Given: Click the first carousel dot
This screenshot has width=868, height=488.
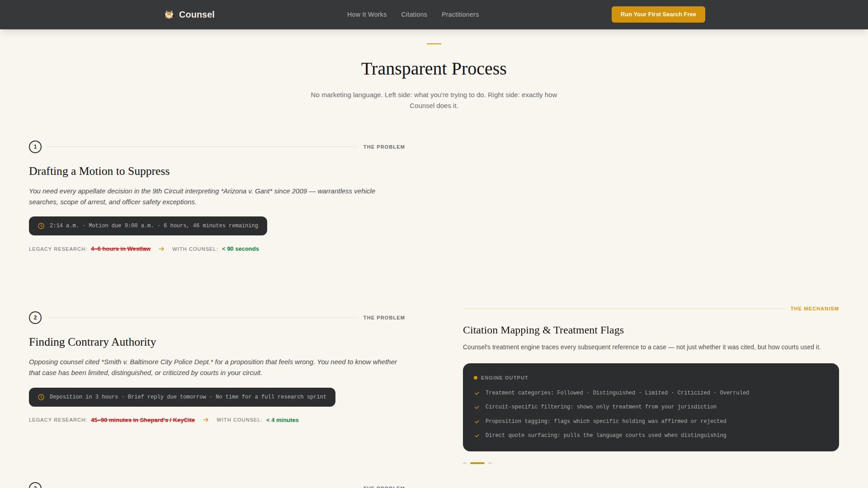Looking at the screenshot, I should [x=464, y=463].
